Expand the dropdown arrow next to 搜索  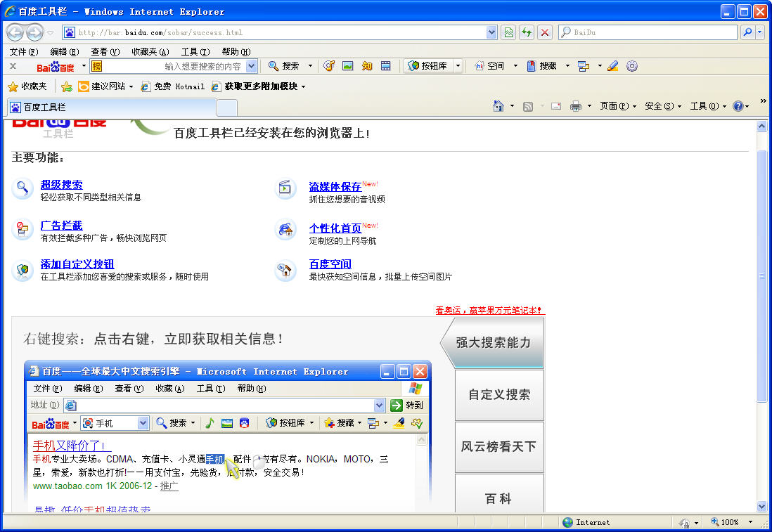tap(310, 66)
